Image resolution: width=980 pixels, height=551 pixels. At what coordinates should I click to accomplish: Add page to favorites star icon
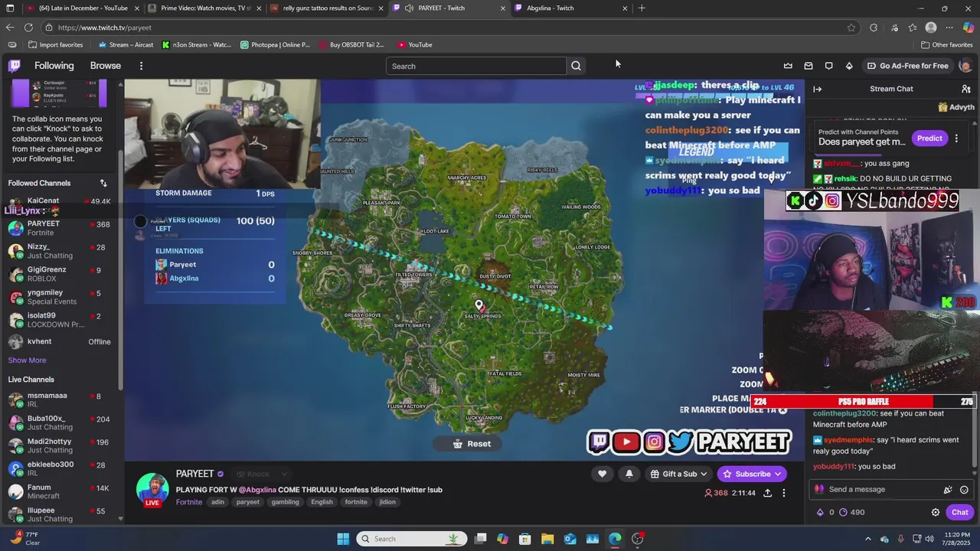[x=851, y=28]
